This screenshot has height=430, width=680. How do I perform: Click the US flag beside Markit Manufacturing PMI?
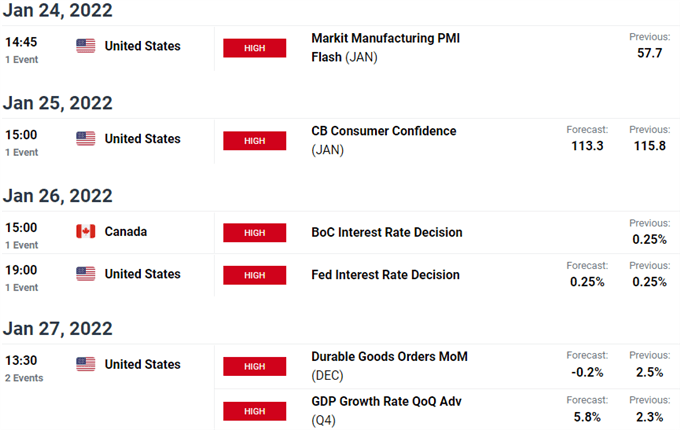click(x=86, y=46)
